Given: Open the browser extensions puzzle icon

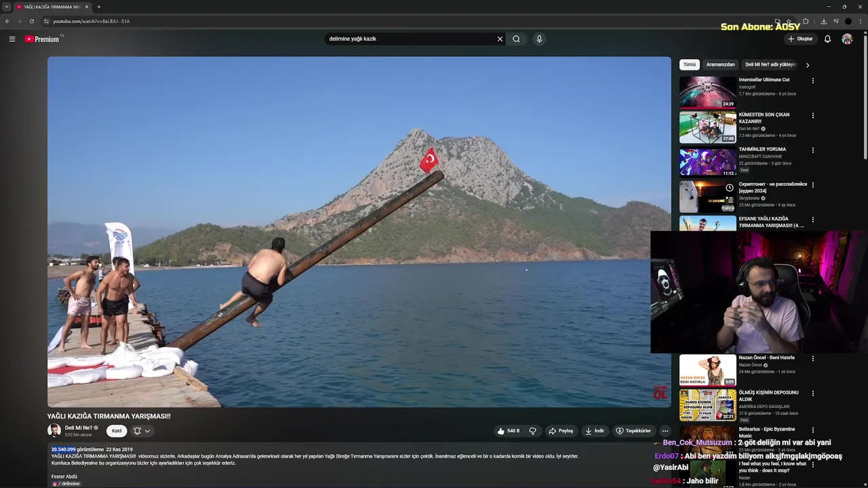Looking at the screenshot, I should [x=806, y=21].
